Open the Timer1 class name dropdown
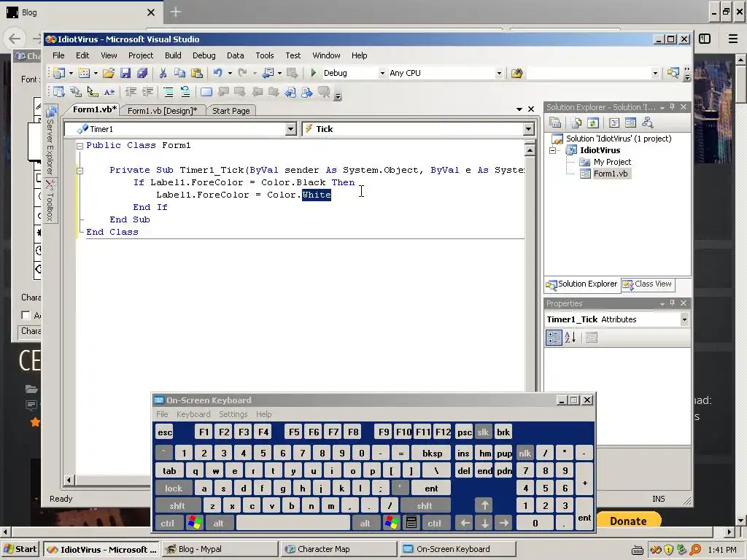 pos(290,129)
